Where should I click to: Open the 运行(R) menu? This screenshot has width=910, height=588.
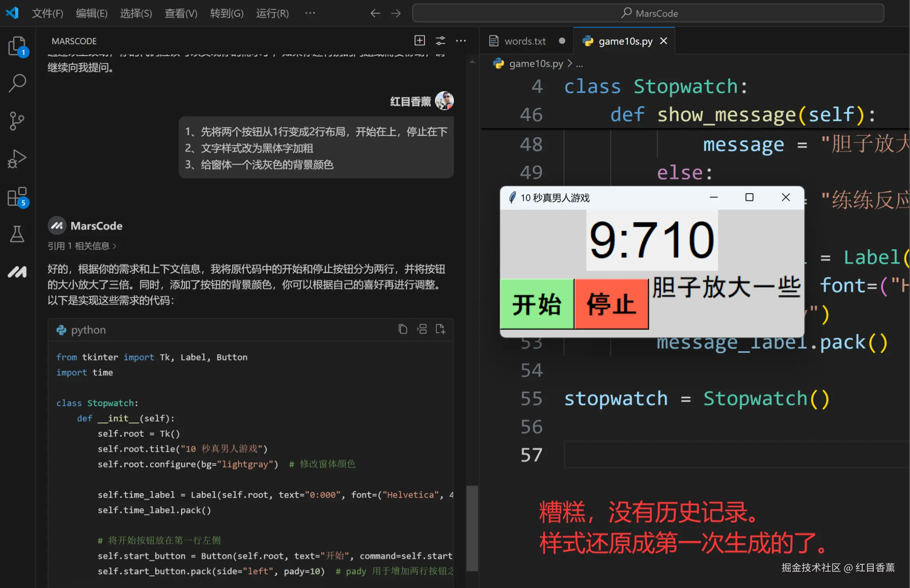point(272,13)
